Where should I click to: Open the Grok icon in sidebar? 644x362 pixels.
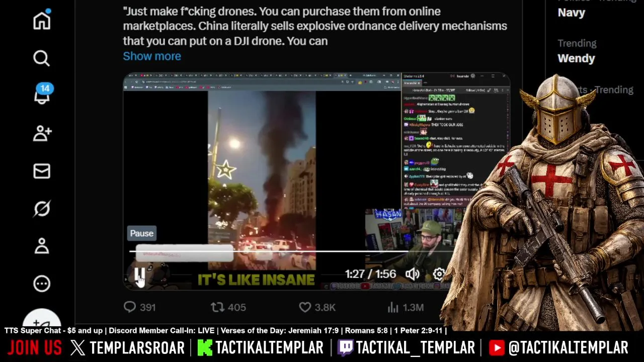click(42, 208)
